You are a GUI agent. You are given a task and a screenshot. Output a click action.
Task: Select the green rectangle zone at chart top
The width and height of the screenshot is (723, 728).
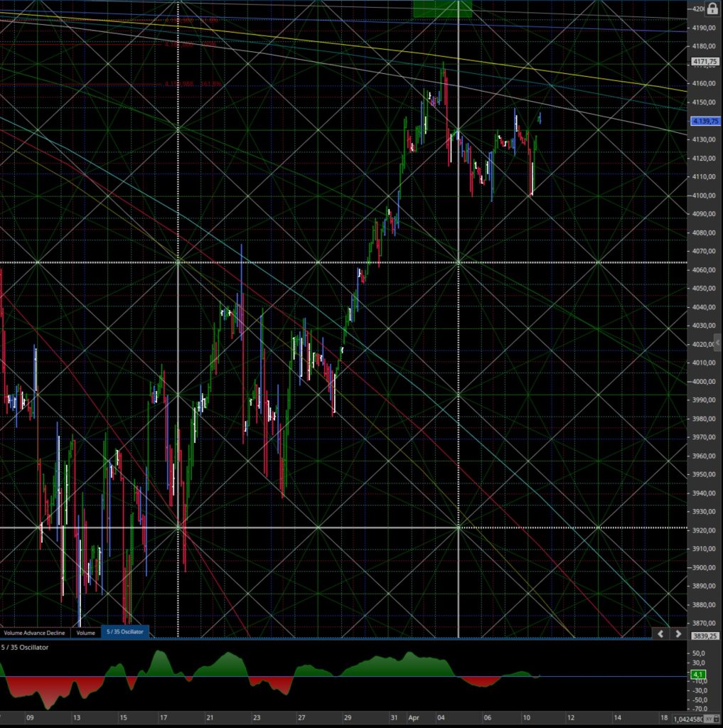coord(442,9)
